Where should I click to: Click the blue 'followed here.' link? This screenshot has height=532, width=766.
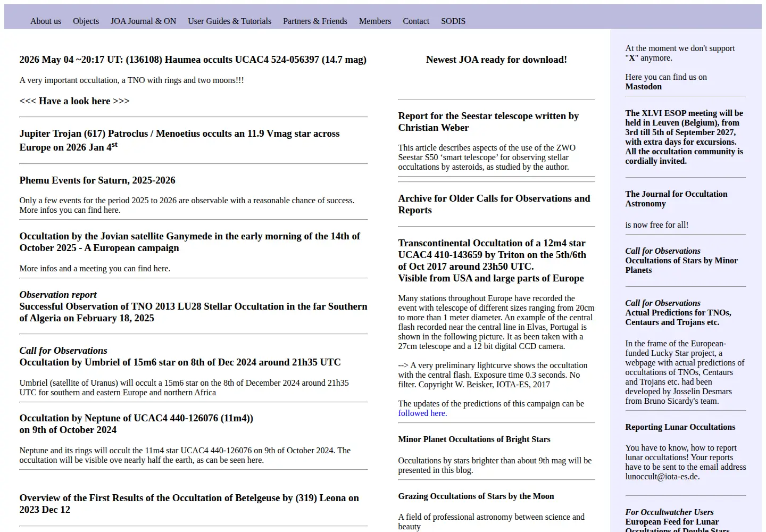coord(422,413)
